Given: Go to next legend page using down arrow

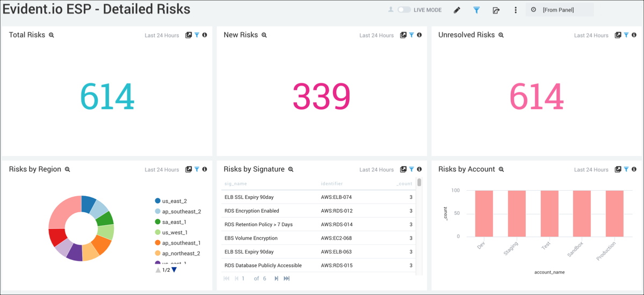Looking at the screenshot, I should point(174,270).
